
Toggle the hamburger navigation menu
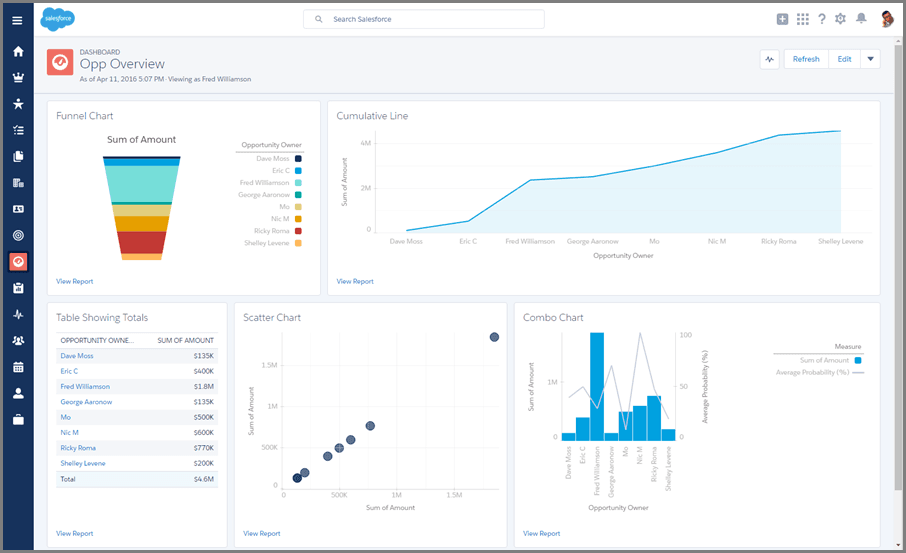[x=17, y=20]
